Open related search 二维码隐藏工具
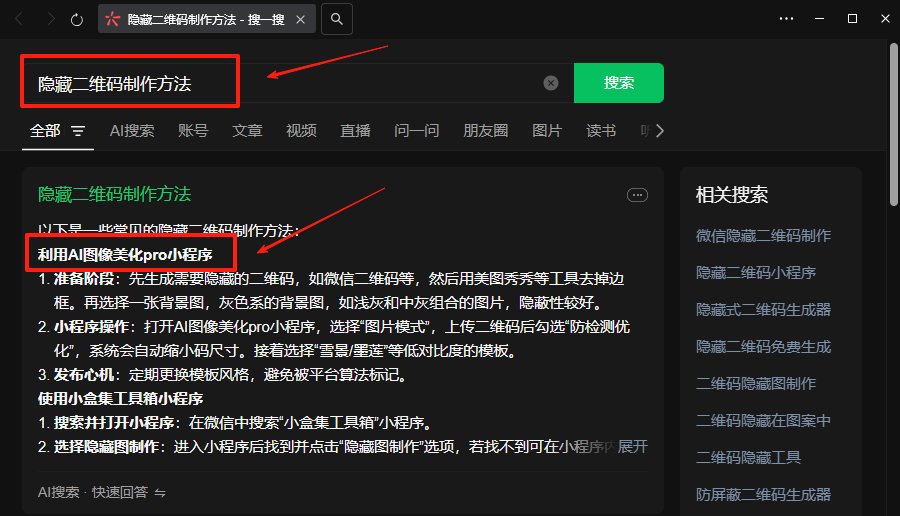Screen dimensions: 900x516 tap(748, 457)
